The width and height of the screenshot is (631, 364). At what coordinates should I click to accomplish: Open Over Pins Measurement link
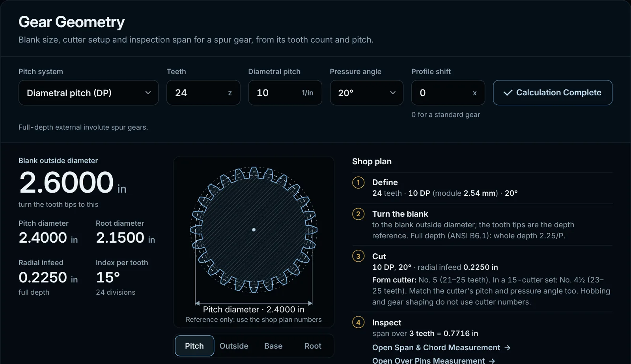pyautogui.click(x=433, y=360)
